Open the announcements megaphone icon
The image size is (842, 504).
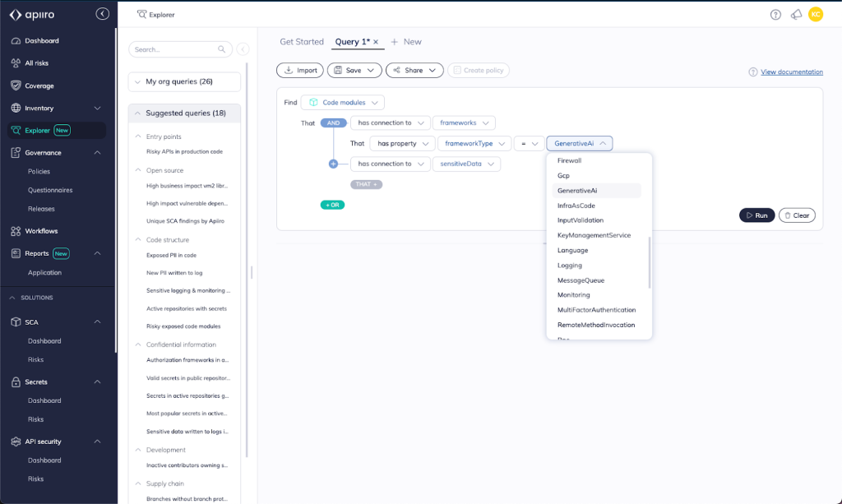point(796,15)
